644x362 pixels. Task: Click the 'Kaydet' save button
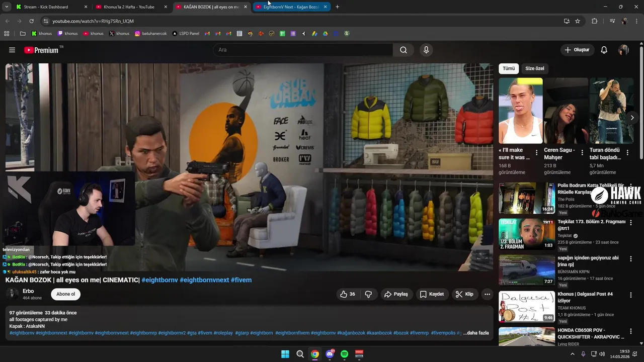click(432, 294)
